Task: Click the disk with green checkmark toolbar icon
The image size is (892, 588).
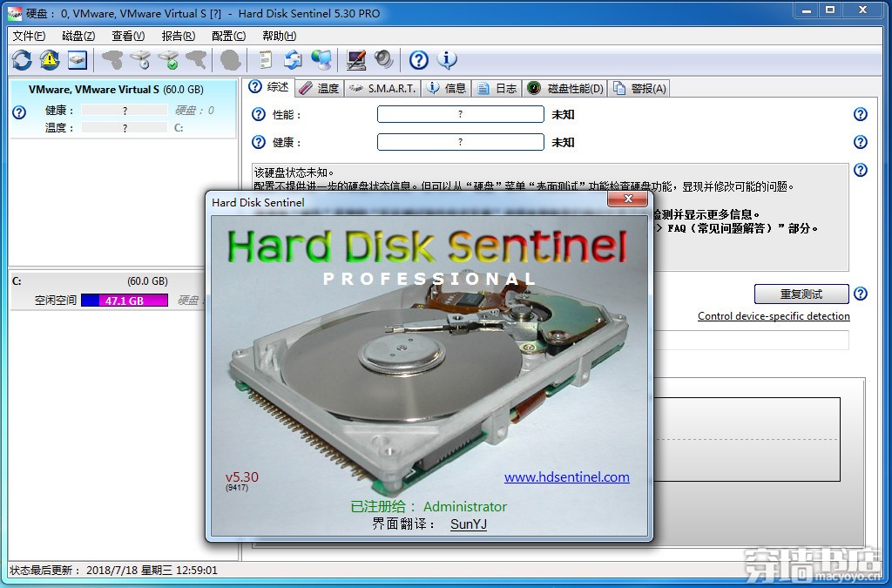Action: (168, 60)
